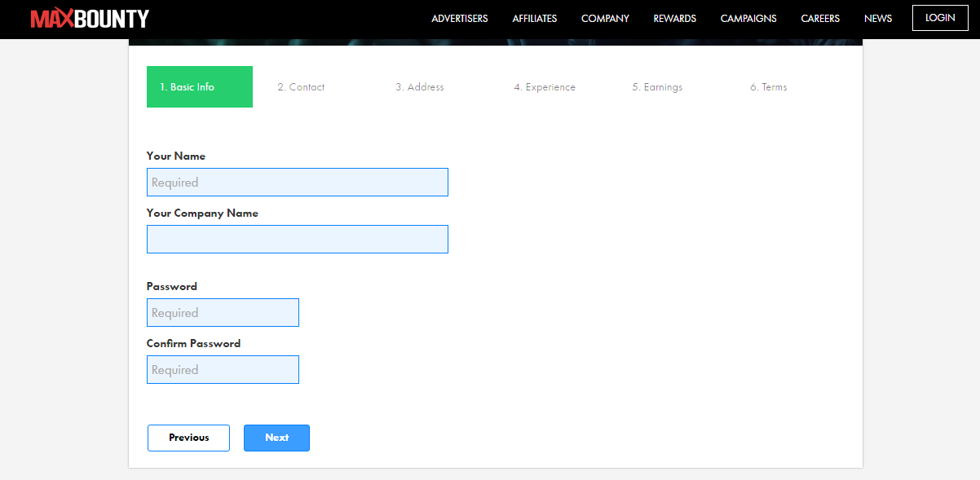Open the CAREERS menu item

(x=819, y=18)
